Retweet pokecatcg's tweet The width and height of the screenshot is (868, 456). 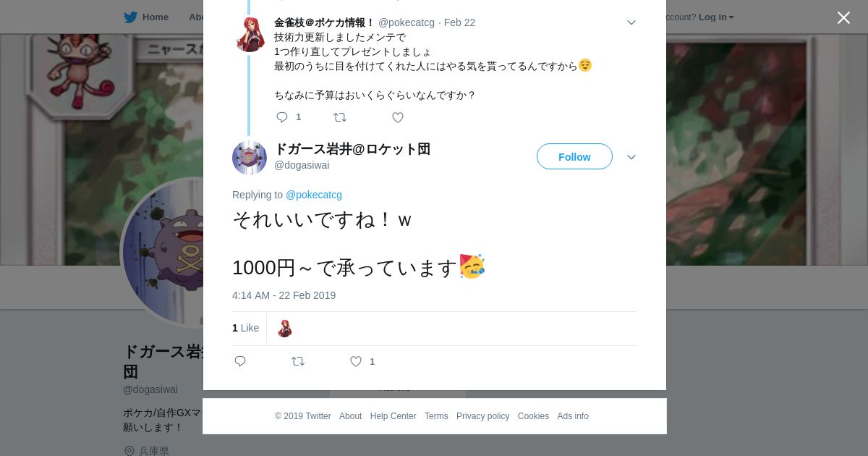click(x=339, y=117)
